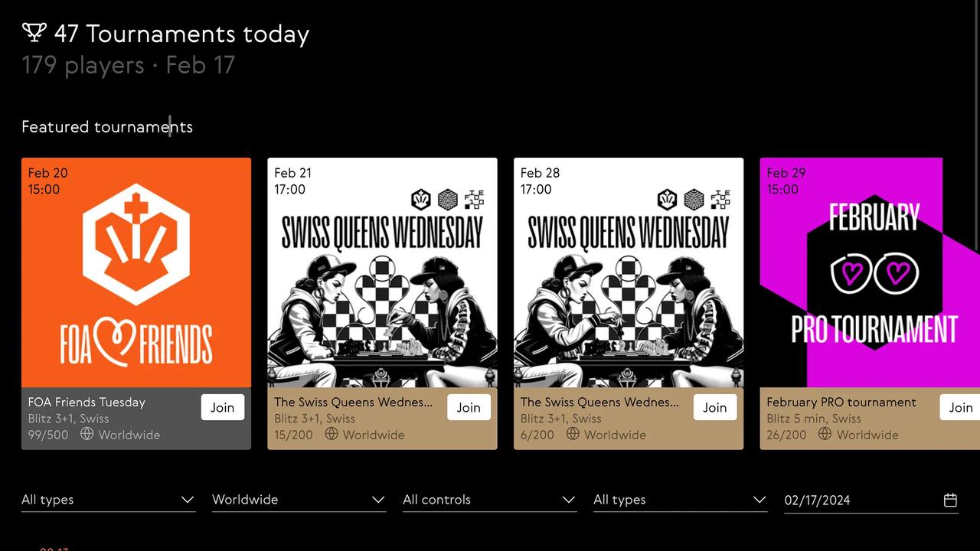The width and height of the screenshot is (980, 551).
Task: Open the February PRO tournament title link
Action: coord(841,402)
